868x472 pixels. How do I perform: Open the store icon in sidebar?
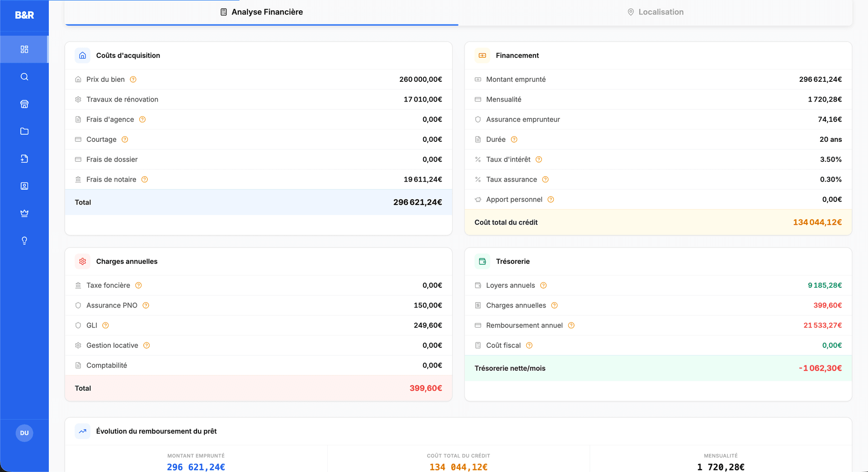[x=24, y=104]
